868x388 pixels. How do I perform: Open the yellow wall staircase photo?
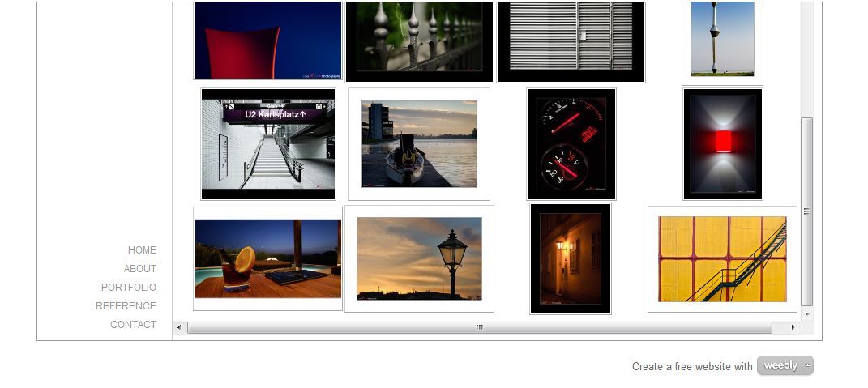(722, 258)
